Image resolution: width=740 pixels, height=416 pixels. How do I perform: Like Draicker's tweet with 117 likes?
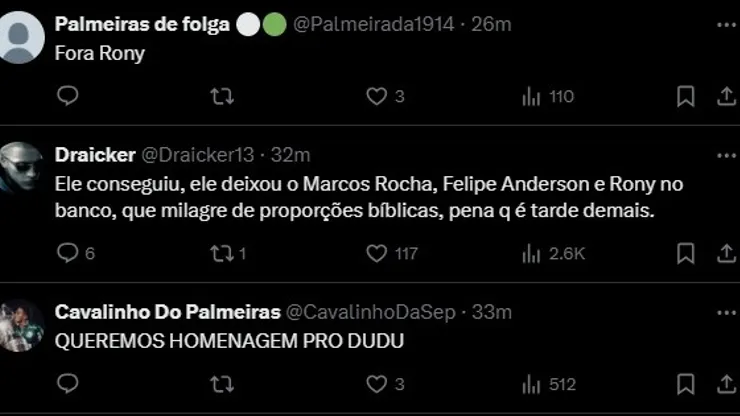pos(376,253)
